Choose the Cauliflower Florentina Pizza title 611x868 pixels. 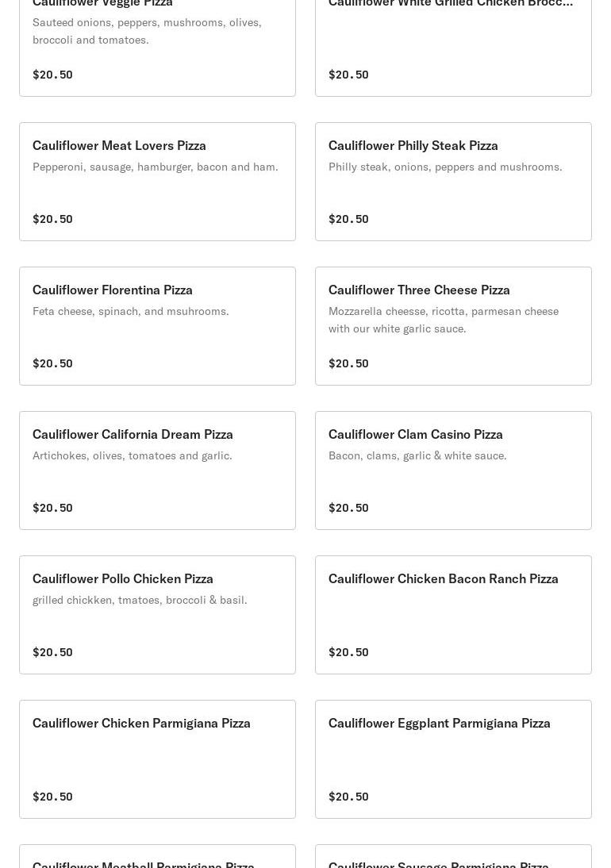point(113,290)
